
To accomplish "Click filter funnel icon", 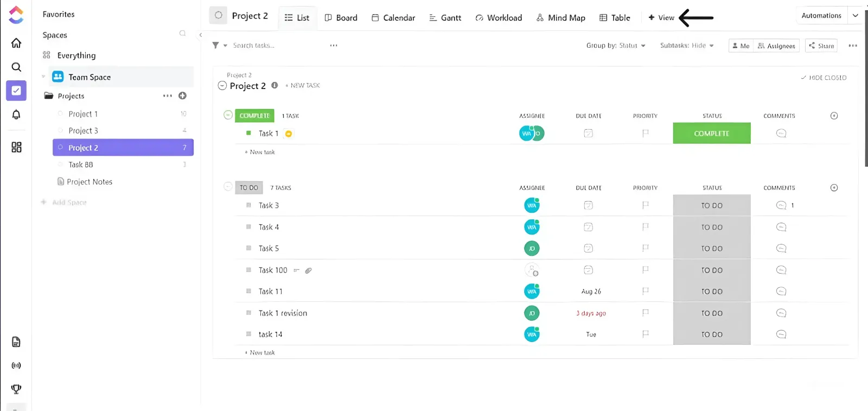I will pyautogui.click(x=215, y=45).
